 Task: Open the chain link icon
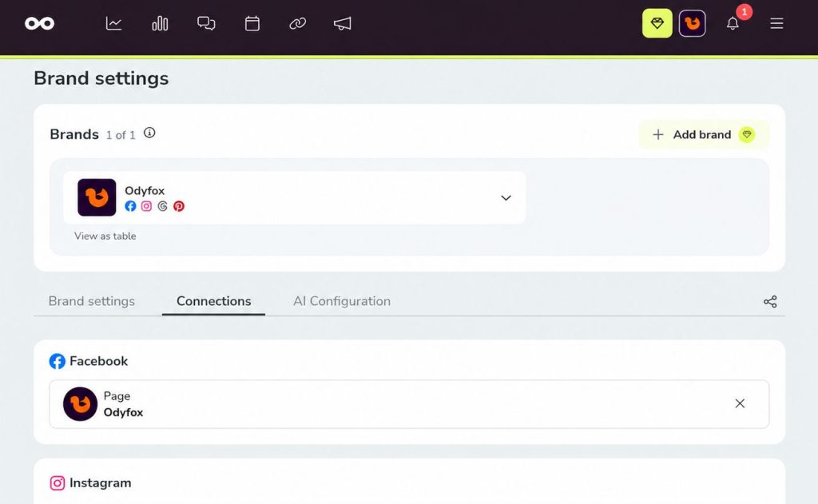pos(298,23)
